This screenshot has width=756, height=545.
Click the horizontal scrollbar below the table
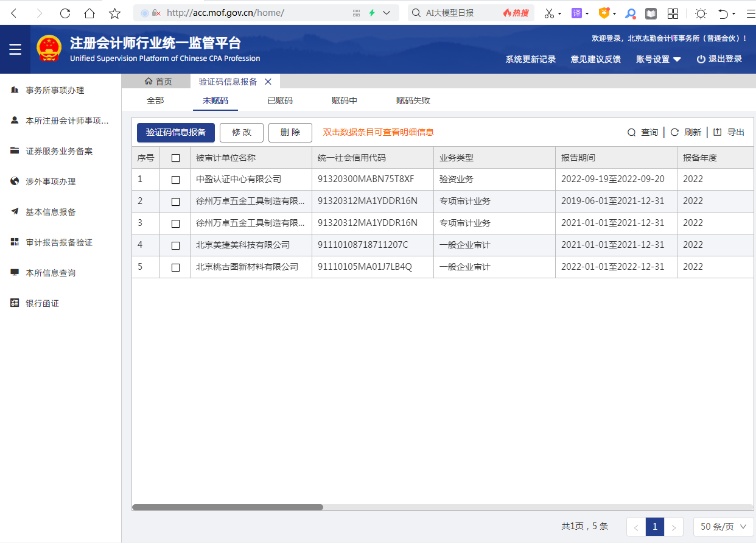(x=228, y=507)
